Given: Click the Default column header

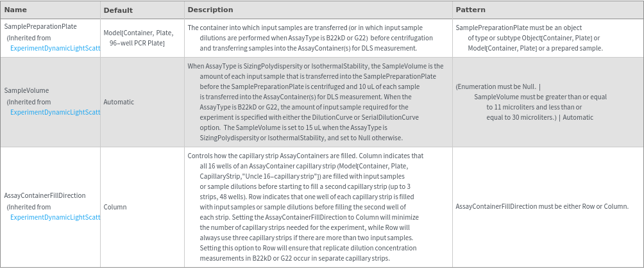Looking at the screenshot, I should (118, 10).
